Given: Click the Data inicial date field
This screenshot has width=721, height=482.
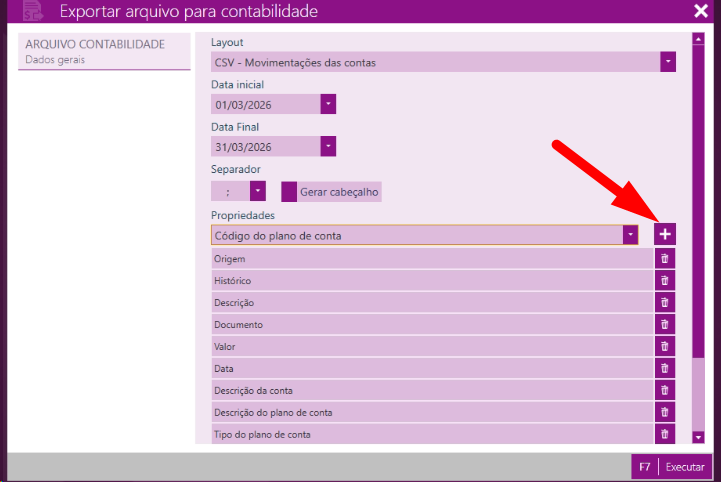Looking at the screenshot, I should click(265, 104).
